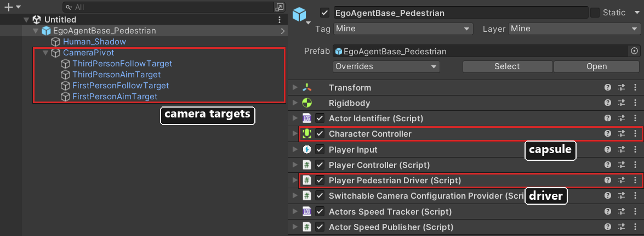This screenshot has height=236, width=644.
Task: Toggle the EgoAgentBase_Pedestrian active checkbox
Action: click(x=325, y=13)
